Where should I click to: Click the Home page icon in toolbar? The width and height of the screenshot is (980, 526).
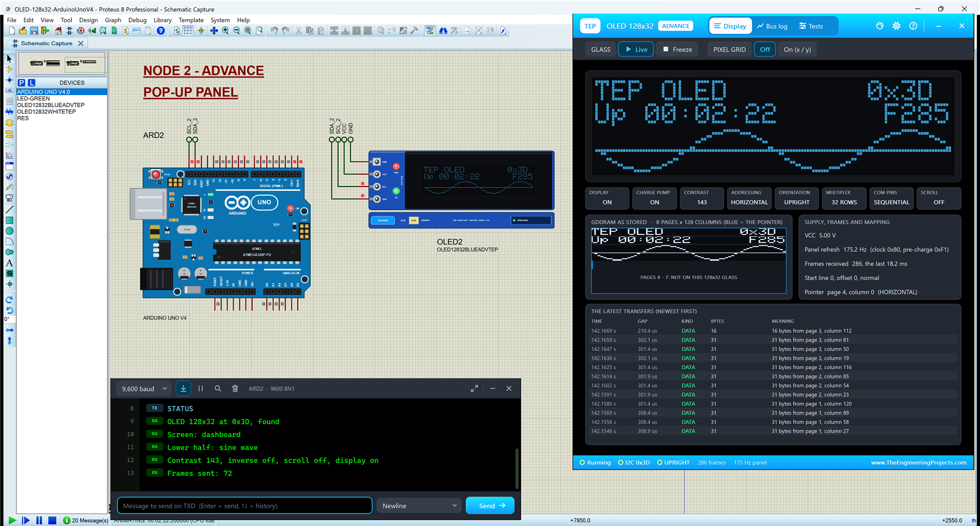point(58,31)
